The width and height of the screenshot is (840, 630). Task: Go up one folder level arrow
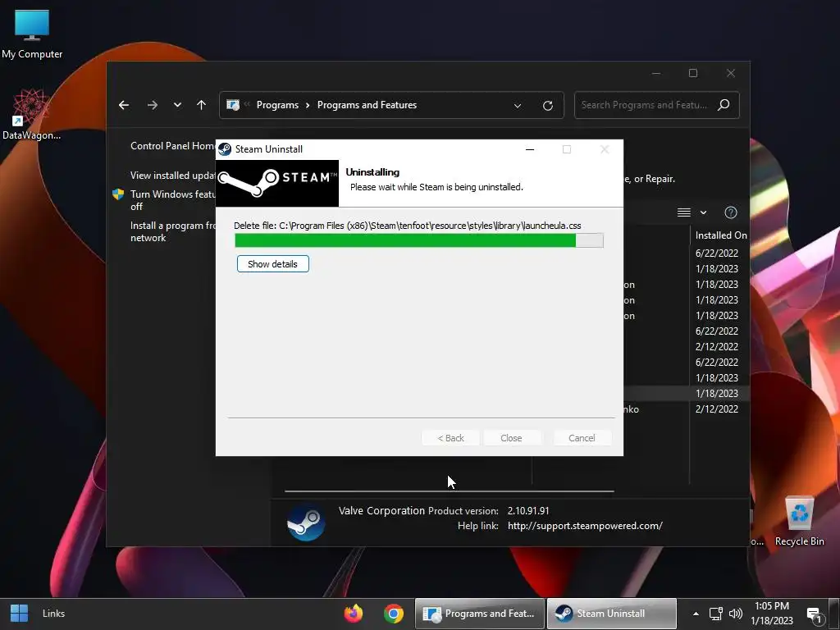202,105
